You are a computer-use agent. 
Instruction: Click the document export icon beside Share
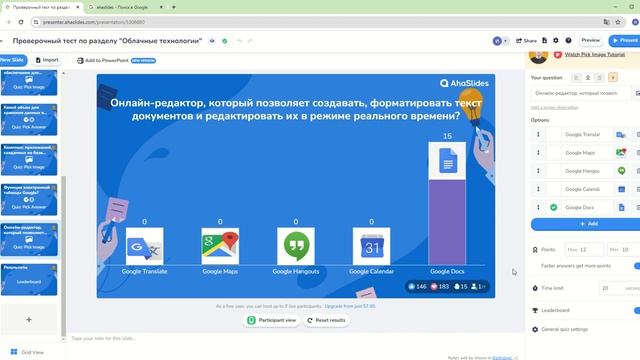(544, 40)
